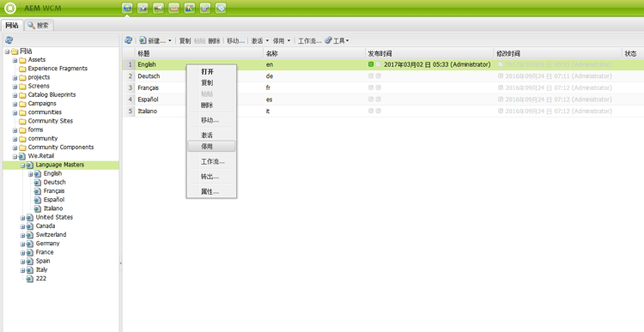Click the Italiano page icon in tree
The image size is (644, 332).
[x=38, y=208]
